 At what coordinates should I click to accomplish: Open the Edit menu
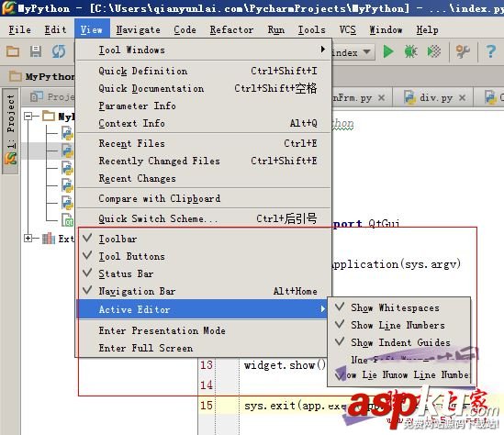point(56,29)
